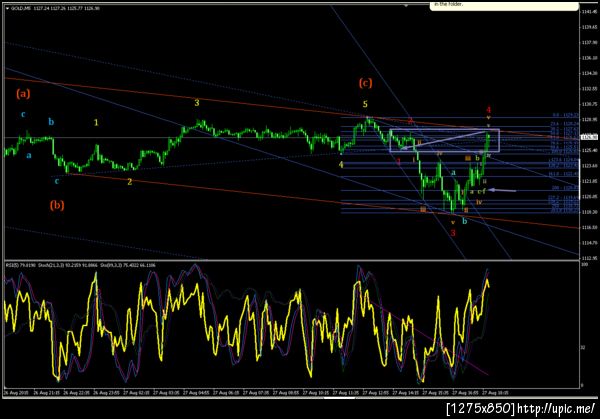Click the horizontal scrollbar thumb below time axis
Screen dimensions: 600x419
point(339,398)
